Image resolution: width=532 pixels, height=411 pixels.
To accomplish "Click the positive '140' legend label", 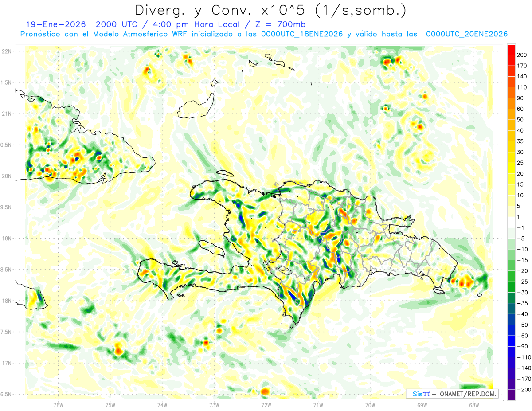I will (522, 76).
